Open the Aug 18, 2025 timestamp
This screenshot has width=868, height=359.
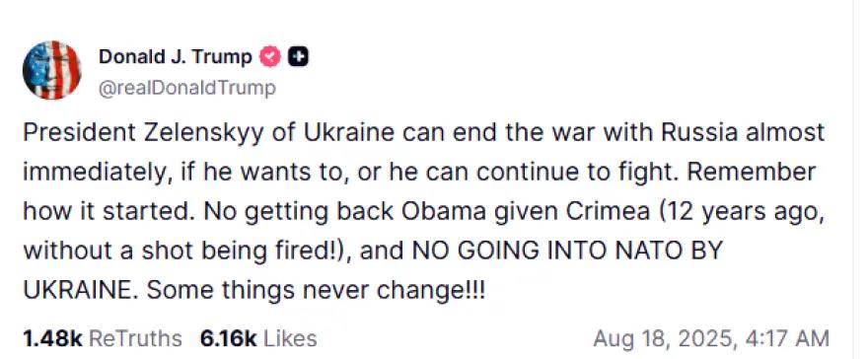(663, 338)
